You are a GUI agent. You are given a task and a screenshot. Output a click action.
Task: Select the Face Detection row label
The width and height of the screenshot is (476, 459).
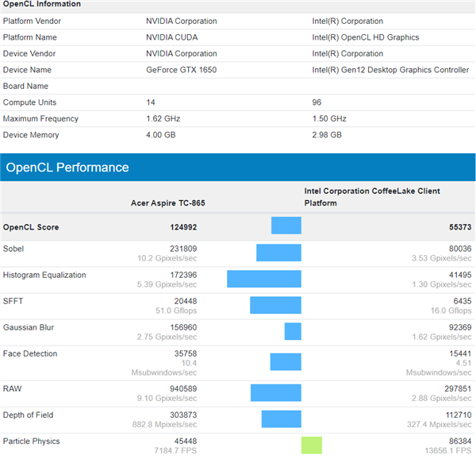[30, 353]
